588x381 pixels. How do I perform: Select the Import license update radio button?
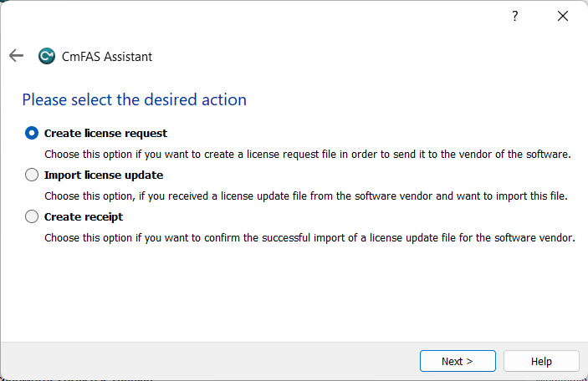[x=32, y=175]
